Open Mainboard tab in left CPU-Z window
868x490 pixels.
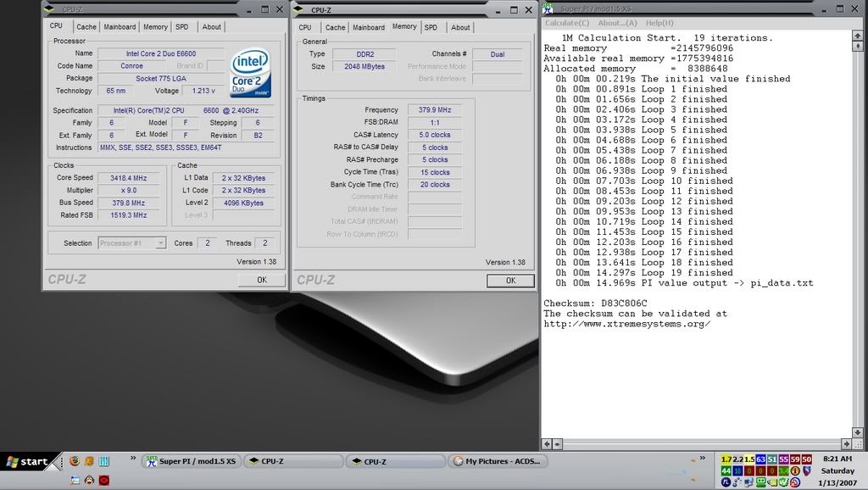coord(120,26)
